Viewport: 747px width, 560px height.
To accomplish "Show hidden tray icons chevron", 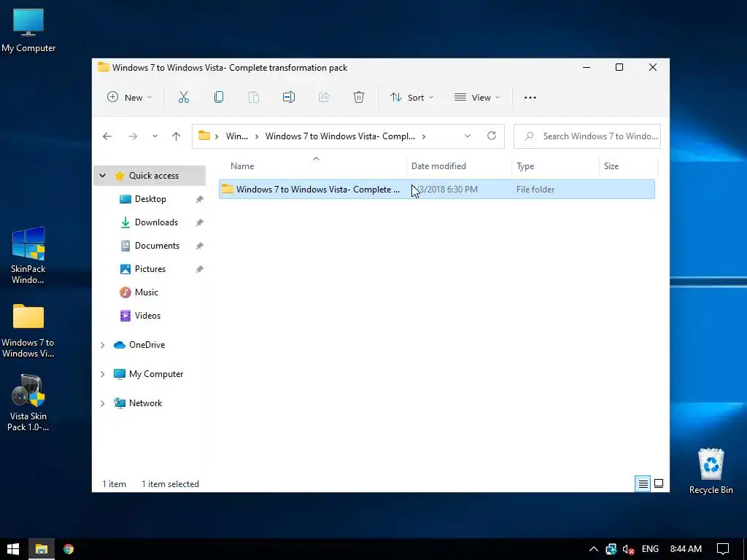I will point(594,549).
